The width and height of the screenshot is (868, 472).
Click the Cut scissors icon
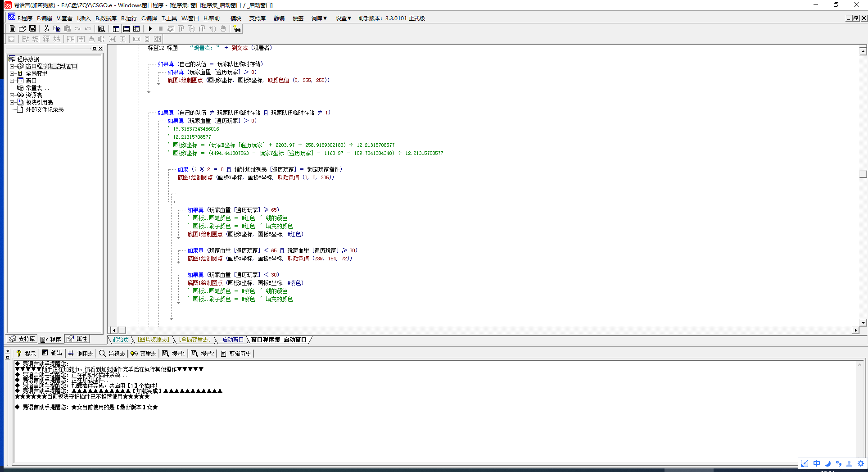point(46,28)
